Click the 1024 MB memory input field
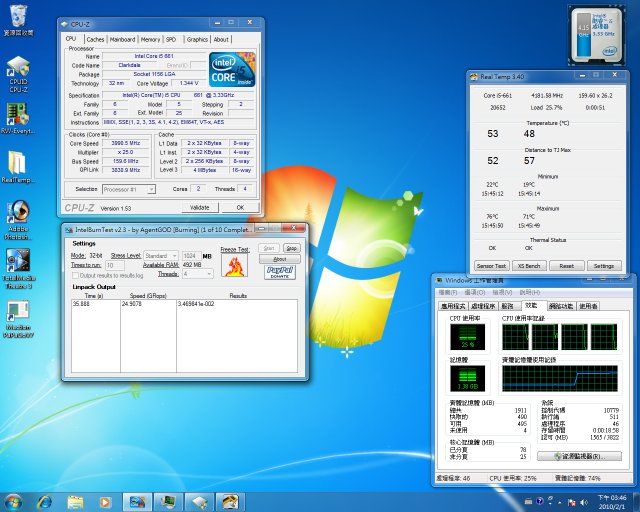This screenshot has width=640, height=512. pyautogui.click(x=191, y=256)
